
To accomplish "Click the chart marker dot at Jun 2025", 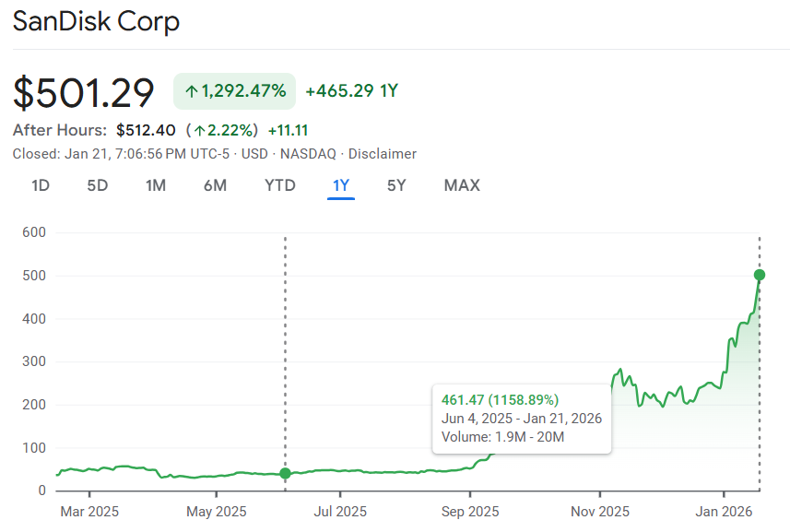I will [x=285, y=473].
